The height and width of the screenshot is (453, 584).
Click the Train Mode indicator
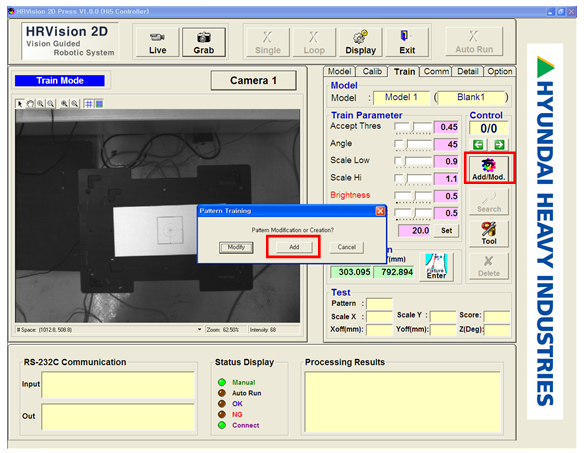pos(60,80)
